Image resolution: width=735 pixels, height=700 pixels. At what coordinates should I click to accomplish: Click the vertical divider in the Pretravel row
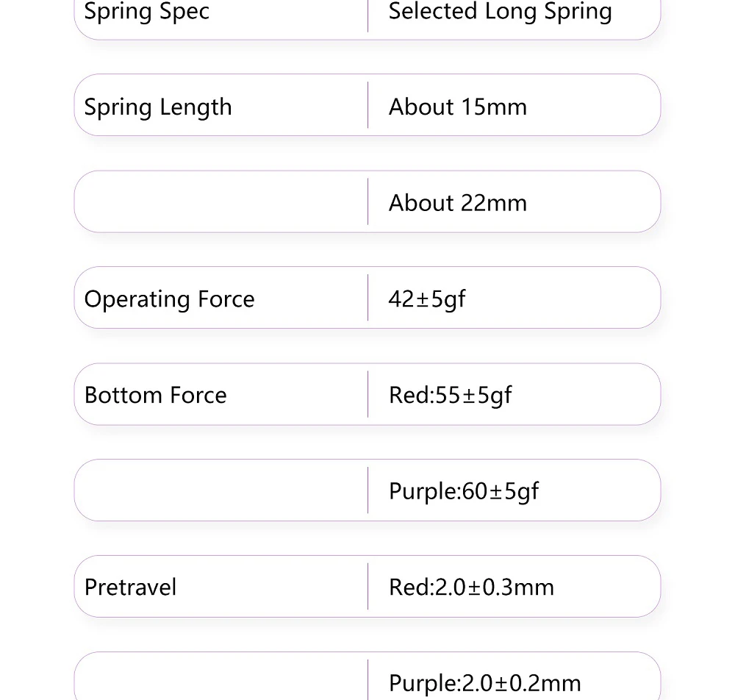click(x=367, y=586)
